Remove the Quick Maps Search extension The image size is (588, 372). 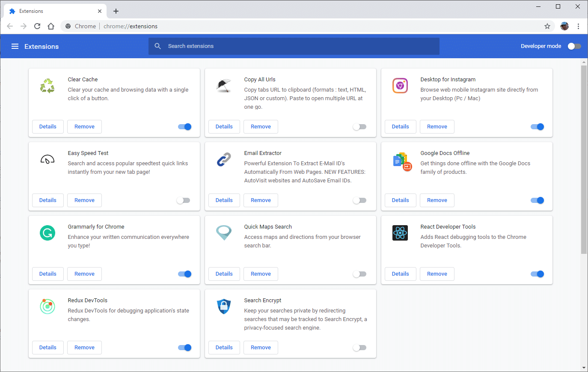click(261, 274)
